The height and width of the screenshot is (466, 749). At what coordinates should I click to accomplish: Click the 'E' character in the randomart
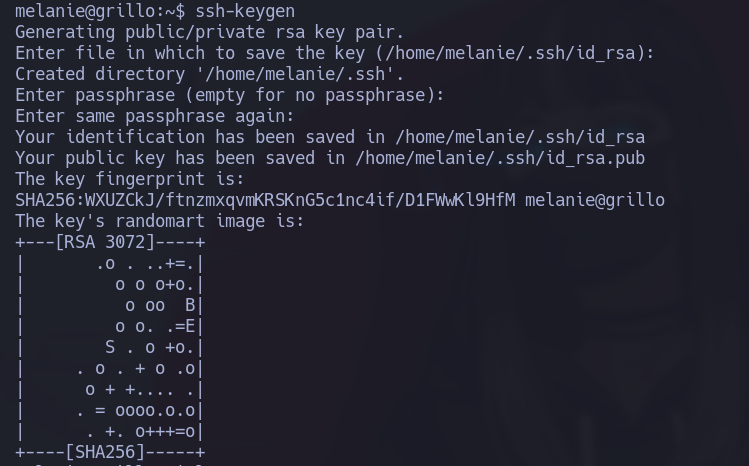coord(190,327)
